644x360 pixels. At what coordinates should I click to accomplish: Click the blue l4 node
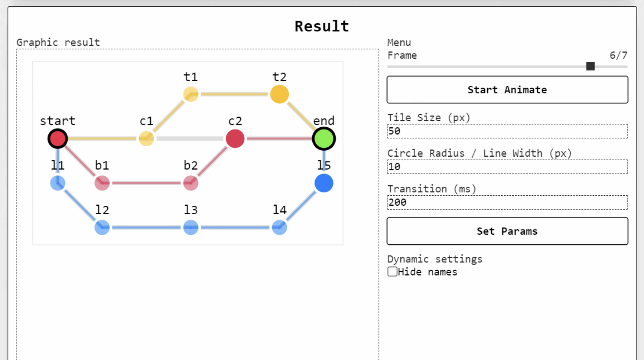coord(279,227)
